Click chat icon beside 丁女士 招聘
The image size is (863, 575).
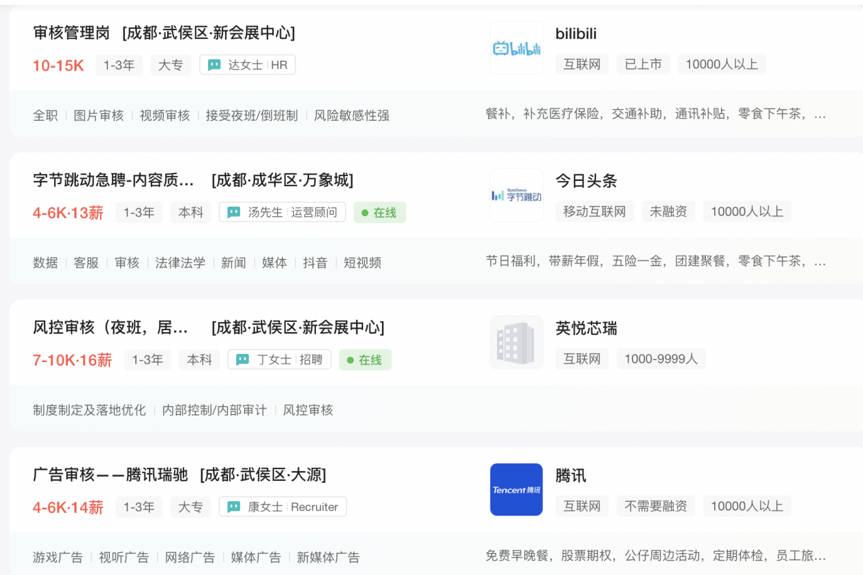[x=242, y=360]
